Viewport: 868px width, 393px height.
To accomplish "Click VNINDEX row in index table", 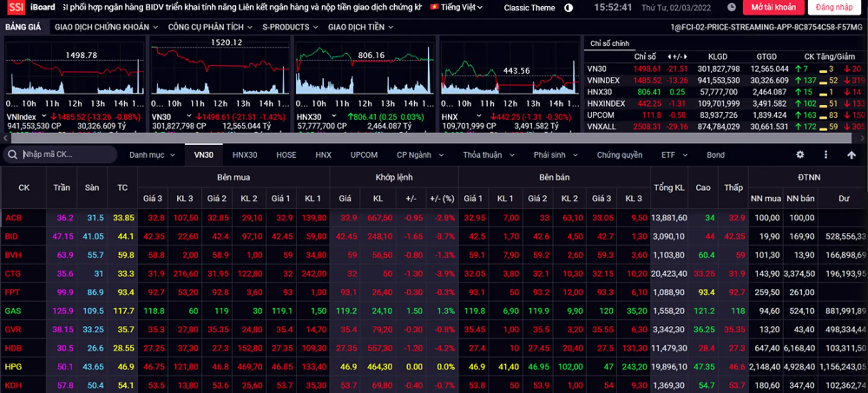I will tap(725, 80).
